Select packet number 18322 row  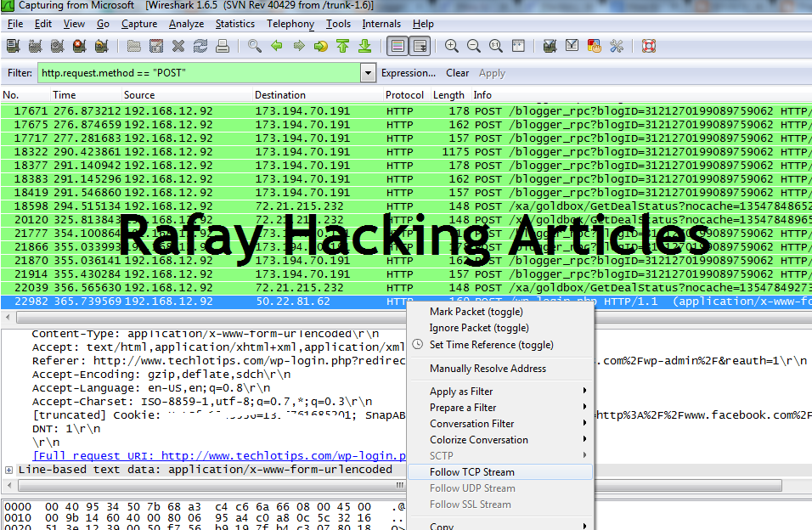(x=406, y=152)
